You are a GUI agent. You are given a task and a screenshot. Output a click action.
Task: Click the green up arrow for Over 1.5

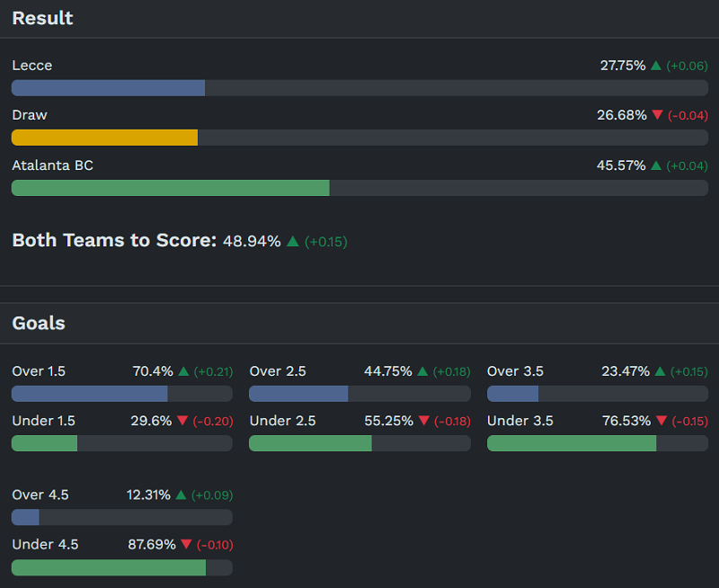pos(184,371)
